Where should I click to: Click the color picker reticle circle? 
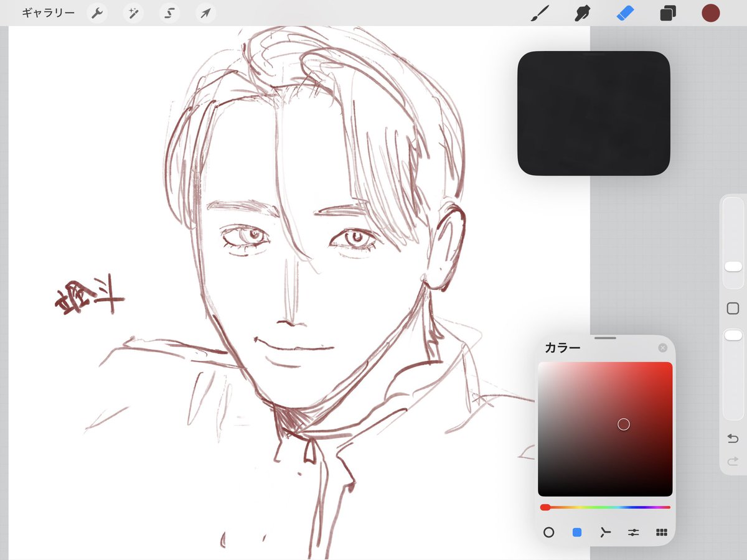pyautogui.click(x=624, y=424)
